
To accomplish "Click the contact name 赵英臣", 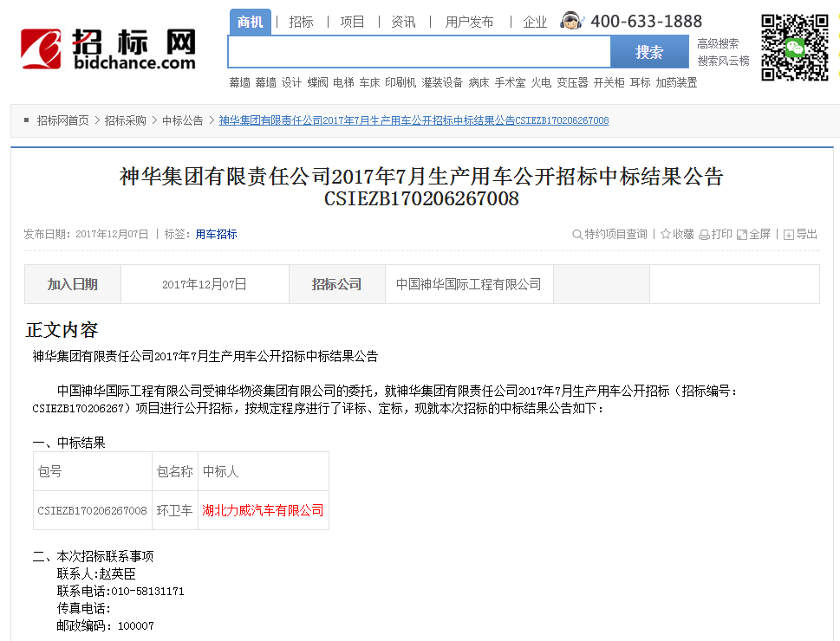I will coord(117,574).
